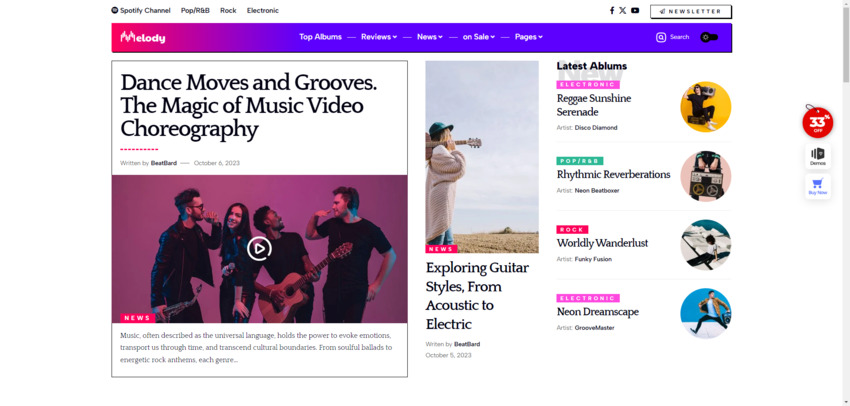Screen dimensions: 850x406
Task: Click the 33% off sale badge
Action: 817,123
